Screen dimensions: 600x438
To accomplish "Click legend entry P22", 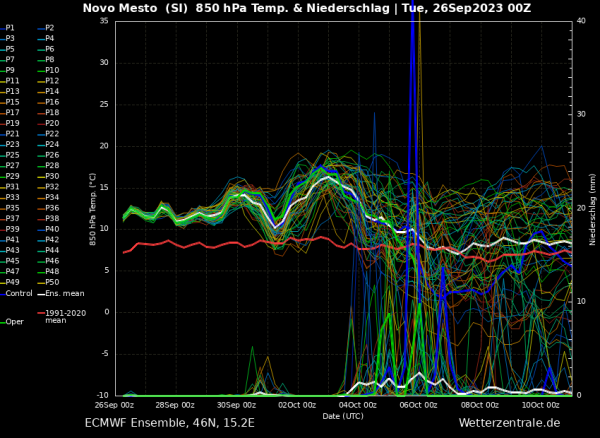I will point(48,134).
